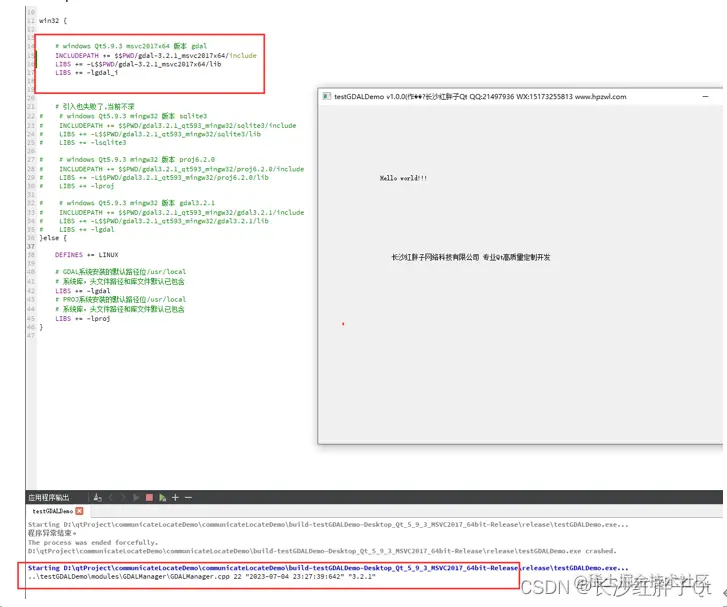Click the blue 'Starting D:\qtProject' output line

coord(328,568)
